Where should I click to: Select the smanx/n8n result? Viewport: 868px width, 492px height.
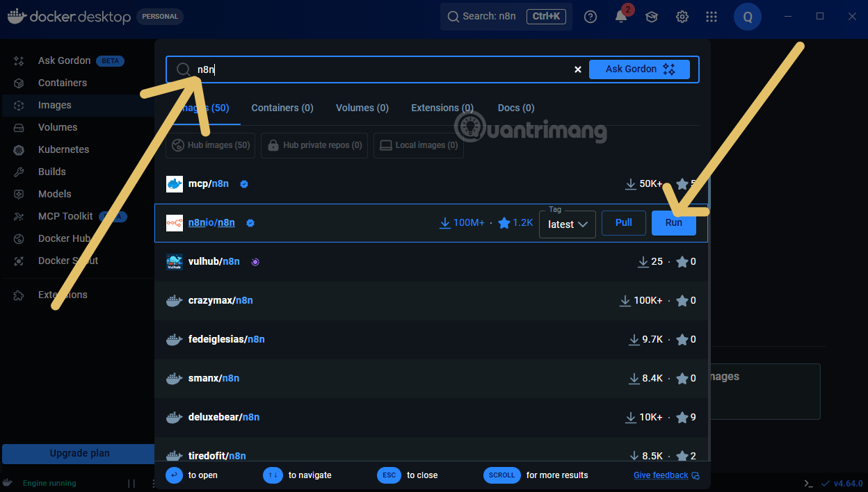(x=431, y=379)
